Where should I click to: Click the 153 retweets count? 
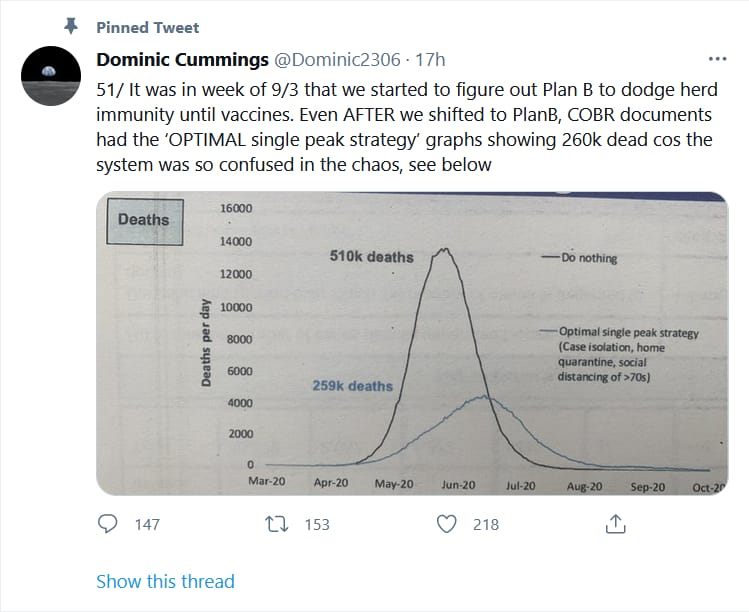pos(317,525)
